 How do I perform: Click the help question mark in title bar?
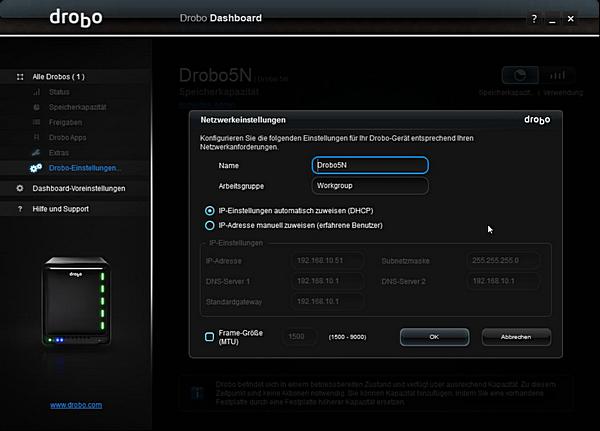point(534,18)
